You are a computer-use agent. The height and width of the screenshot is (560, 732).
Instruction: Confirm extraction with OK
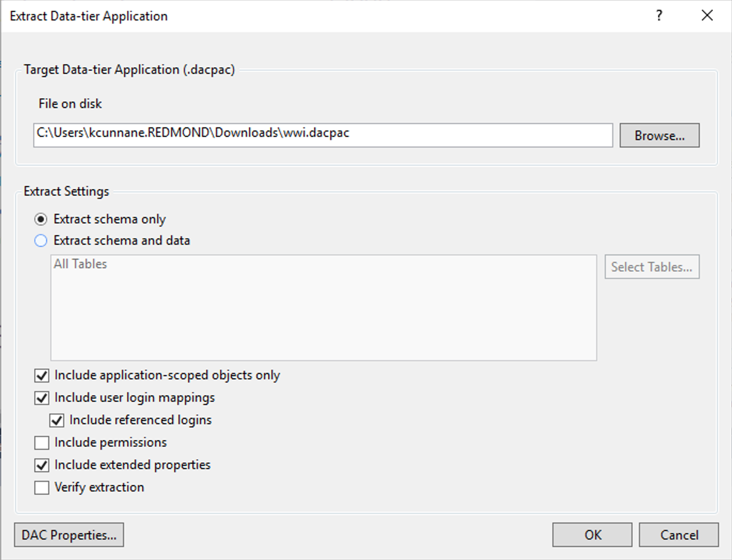tap(591, 535)
